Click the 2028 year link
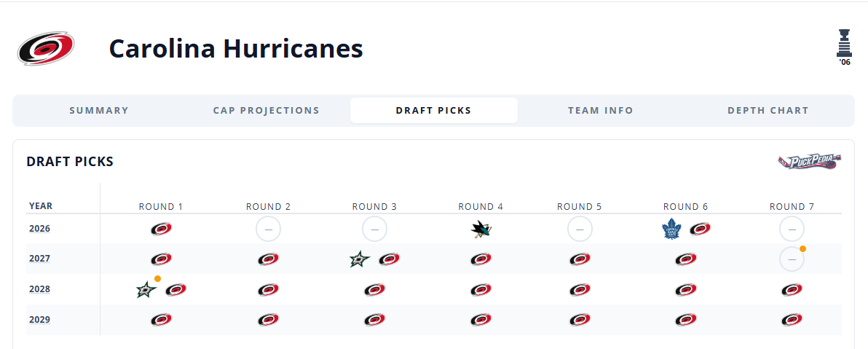The width and height of the screenshot is (868, 349). 39,289
